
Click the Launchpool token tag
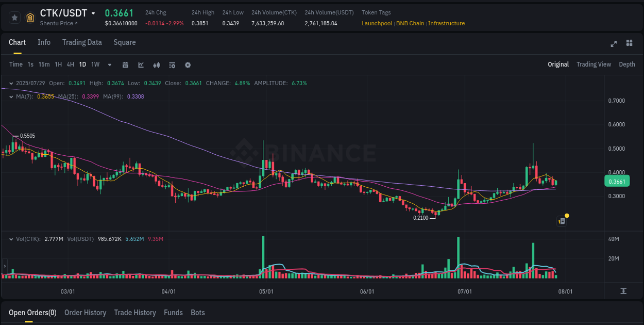377,23
